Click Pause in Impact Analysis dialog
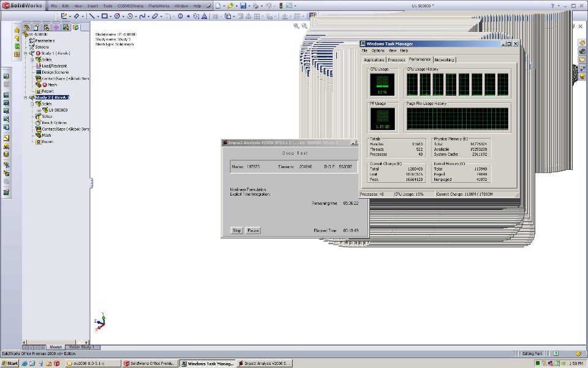 tap(253, 231)
